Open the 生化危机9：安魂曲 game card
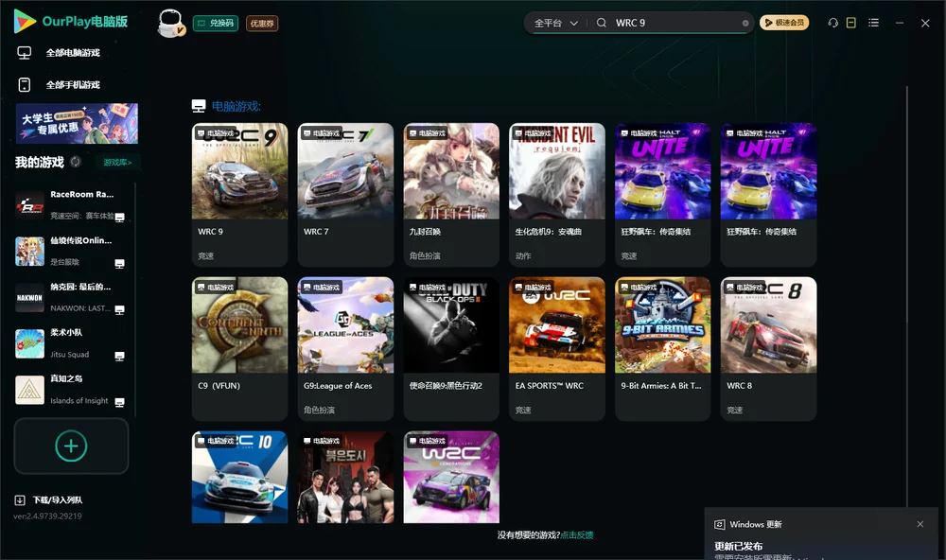The width and height of the screenshot is (946, 560). coord(557,195)
